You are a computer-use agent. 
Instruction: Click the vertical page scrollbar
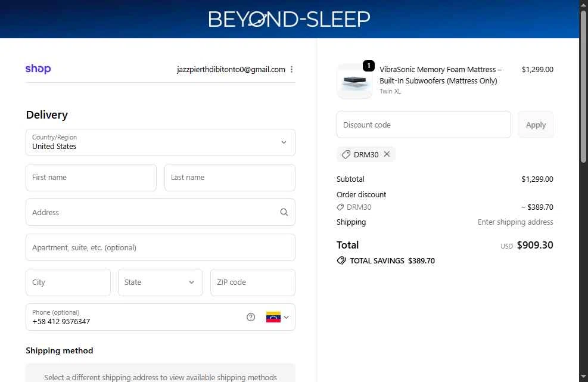(x=583, y=86)
